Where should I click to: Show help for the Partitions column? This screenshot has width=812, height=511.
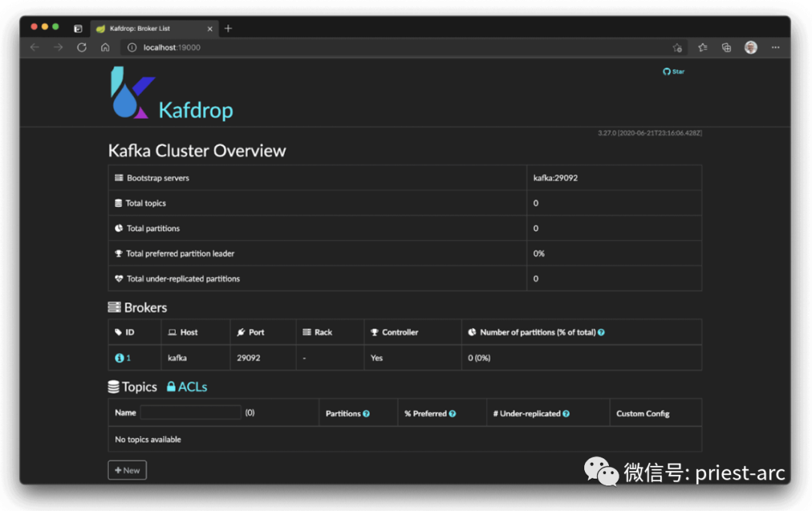click(366, 414)
